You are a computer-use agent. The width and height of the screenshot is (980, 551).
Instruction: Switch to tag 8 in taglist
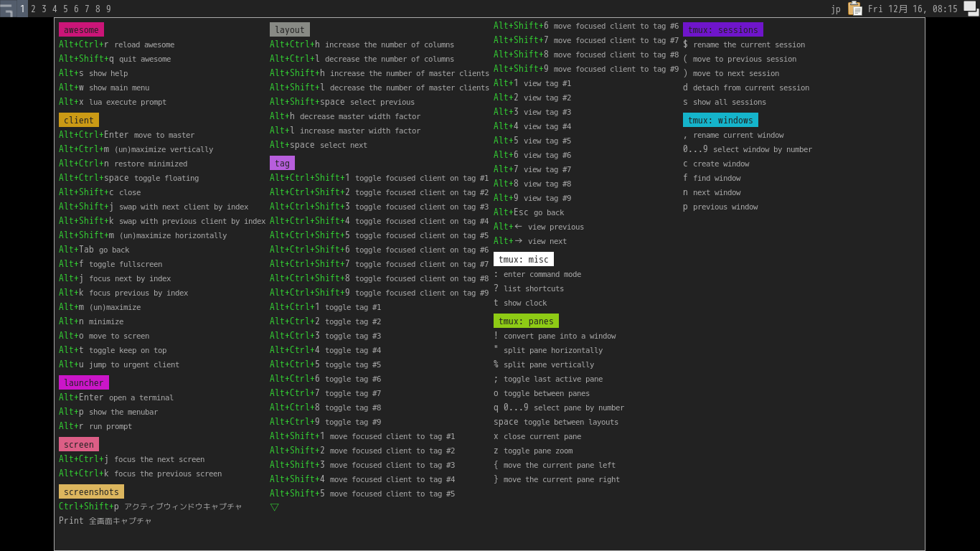tap(98, 9)
